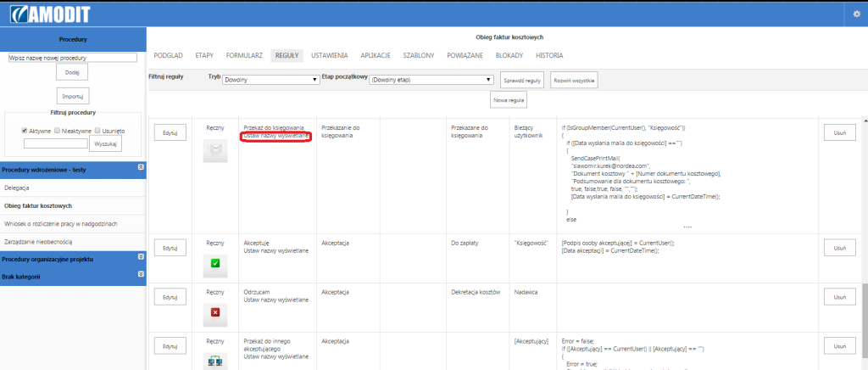868x370 pixels.
Task: Edit the Przekaż do innego akceptującego rule
Action: [170, 345]
